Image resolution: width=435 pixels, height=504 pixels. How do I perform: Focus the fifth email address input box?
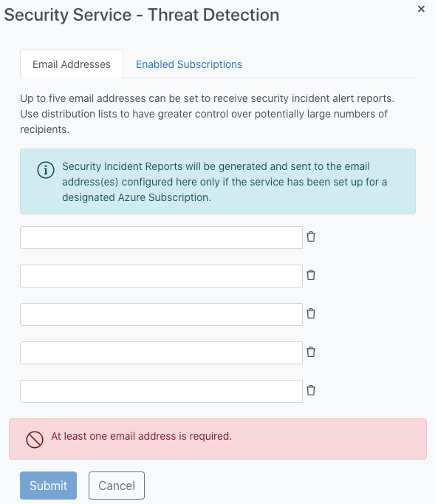pos(161,391)
